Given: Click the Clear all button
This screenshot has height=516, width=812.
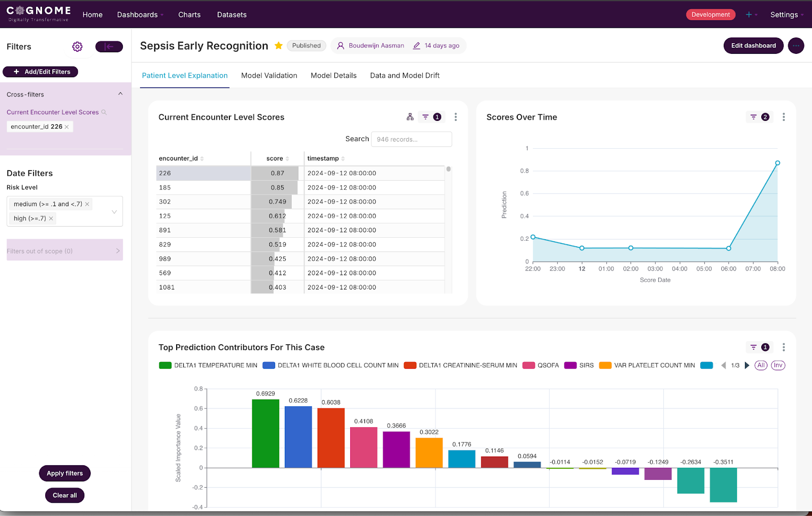Looking at the screenshot, I should coord(65,495).
